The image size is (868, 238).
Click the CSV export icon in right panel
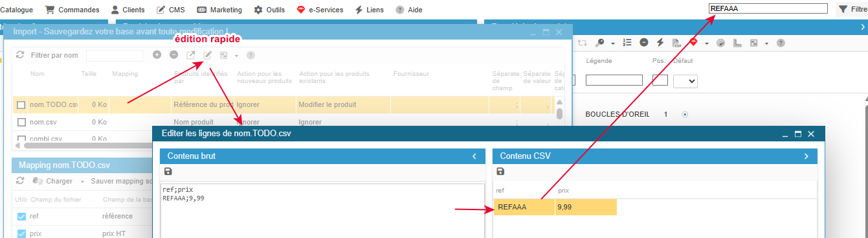[x=677, y=43]
